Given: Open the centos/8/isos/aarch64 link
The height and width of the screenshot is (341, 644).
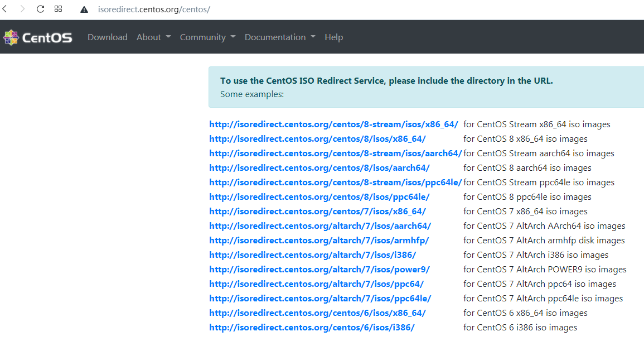Looking at the screenshot, I should click(x=319, y=168).
